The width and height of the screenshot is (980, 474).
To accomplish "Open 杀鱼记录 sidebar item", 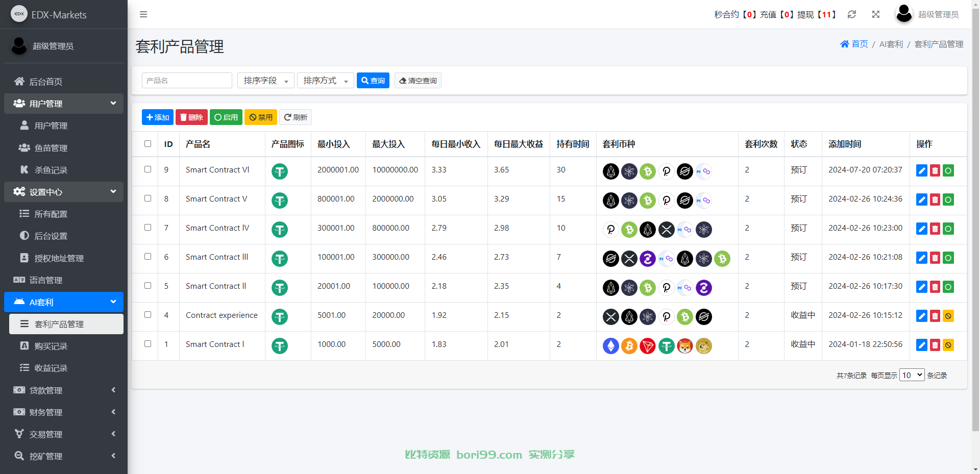I will 66,170.
